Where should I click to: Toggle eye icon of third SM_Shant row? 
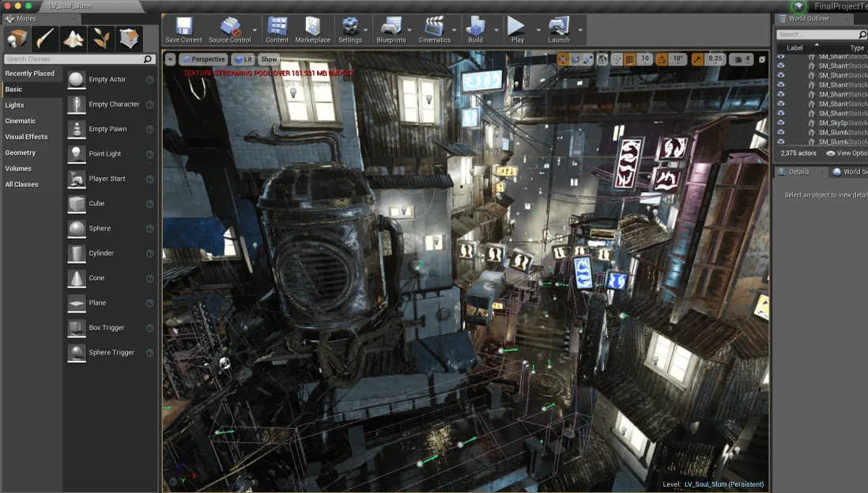pyautogui.click(x=781, y=75)
